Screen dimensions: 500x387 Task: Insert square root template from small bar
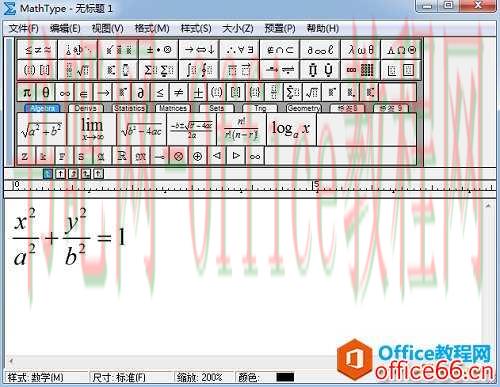click(x=312, y=92)
